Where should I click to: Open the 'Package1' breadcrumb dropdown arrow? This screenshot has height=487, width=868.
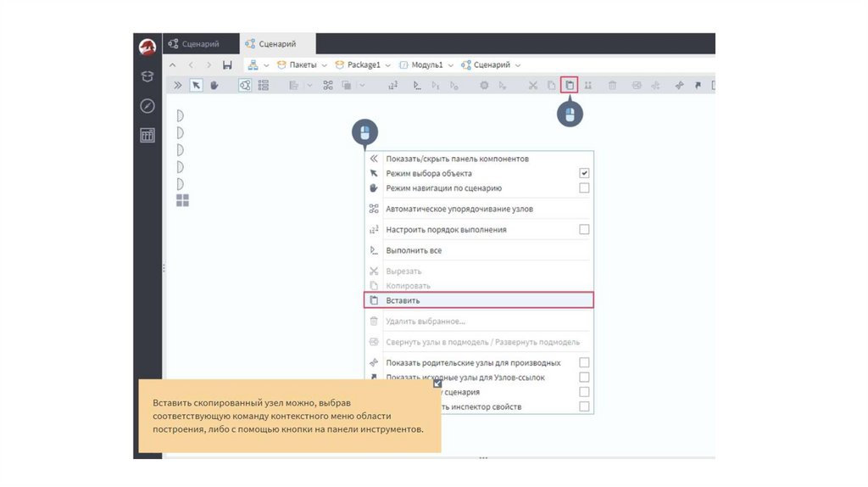tap(387, 65)
